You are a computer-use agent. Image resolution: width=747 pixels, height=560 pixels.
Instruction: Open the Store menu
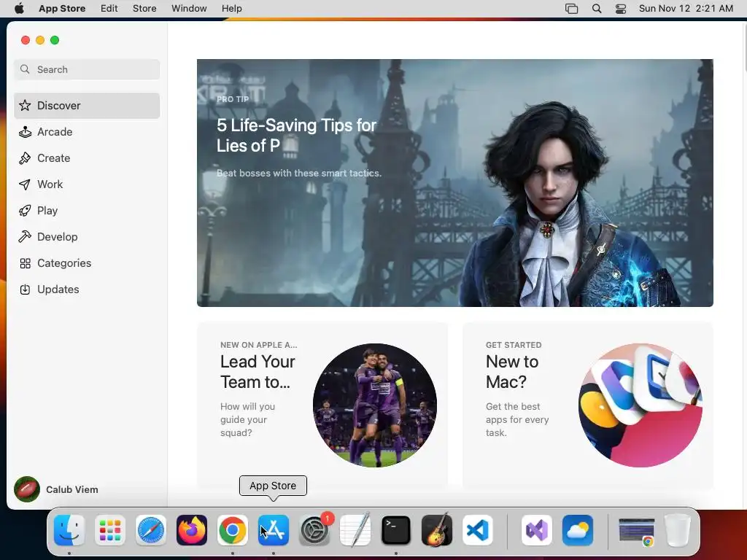tap(144, 9)
